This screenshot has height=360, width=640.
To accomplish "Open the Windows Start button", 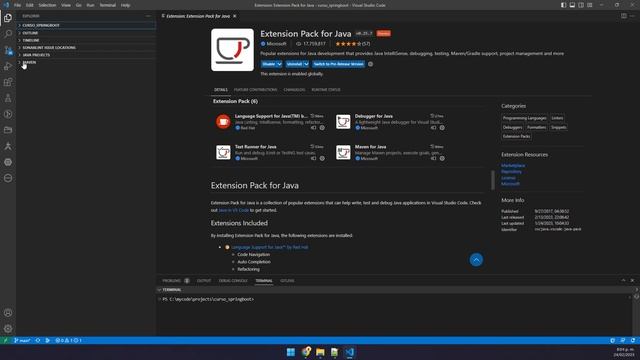I will pos(291,352).
